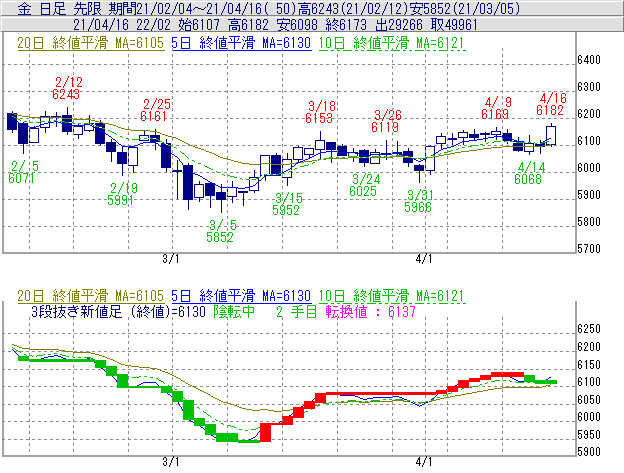Image resolution: width=624 pixels, height=473 pixels.
Task: Click the 金 日足 先限 title header
Action: click(60, 8)
